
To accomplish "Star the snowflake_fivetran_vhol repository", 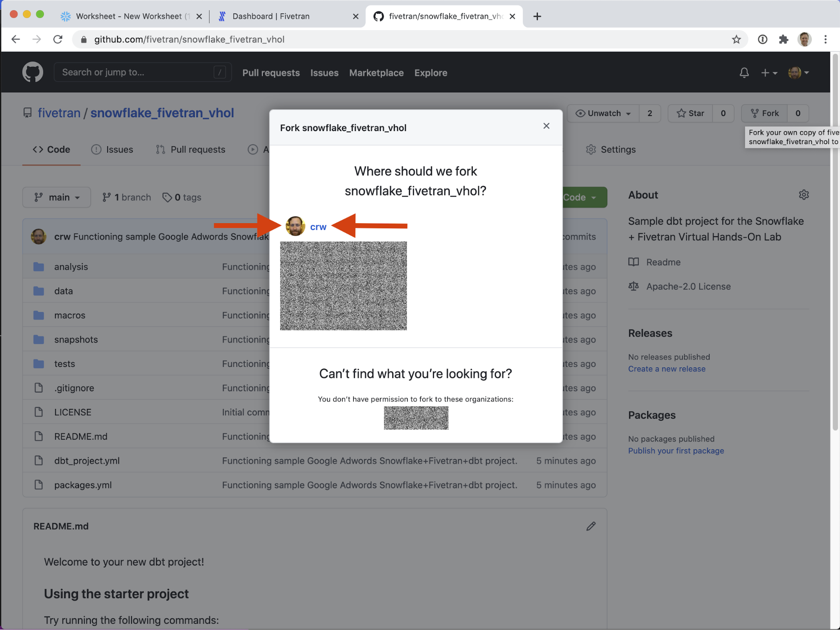I will click(x=690, y=113).
